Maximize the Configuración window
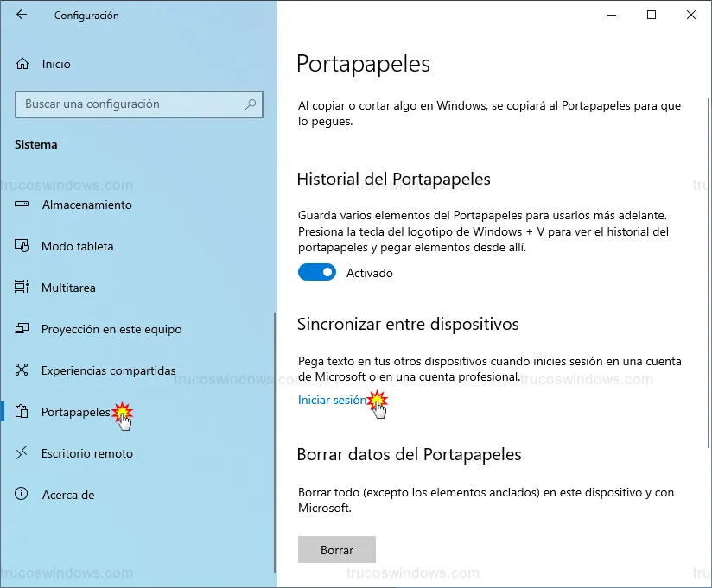This screenshot has width=712, height=588. (652, 15)
